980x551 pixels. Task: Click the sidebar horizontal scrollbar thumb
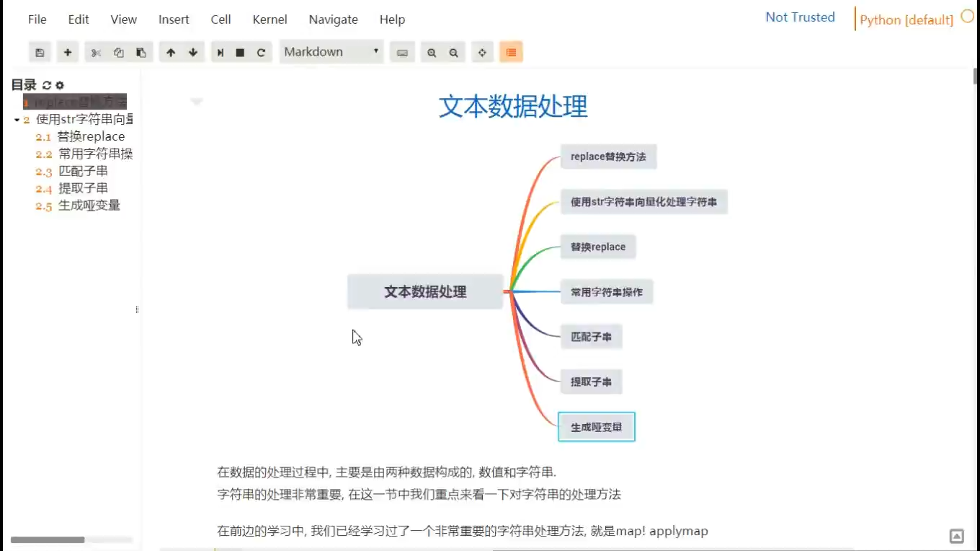click(48, 539)
